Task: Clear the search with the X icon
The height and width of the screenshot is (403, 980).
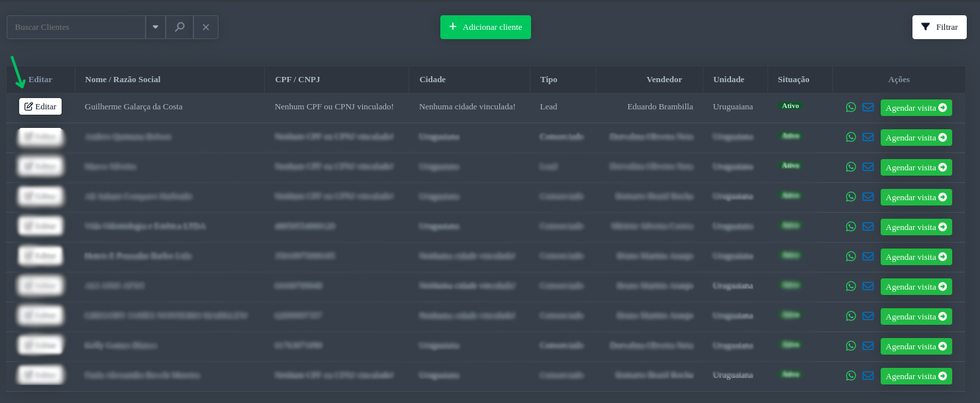Action: pos(206,27)
